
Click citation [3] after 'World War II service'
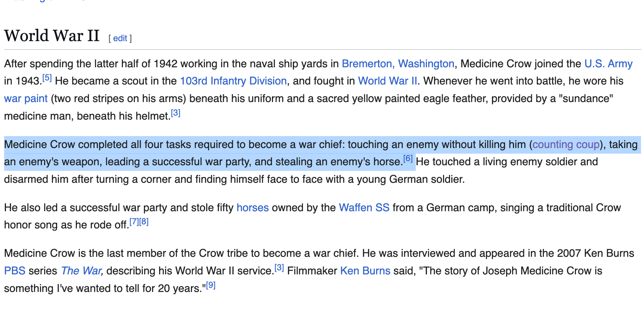click(279, 268)
